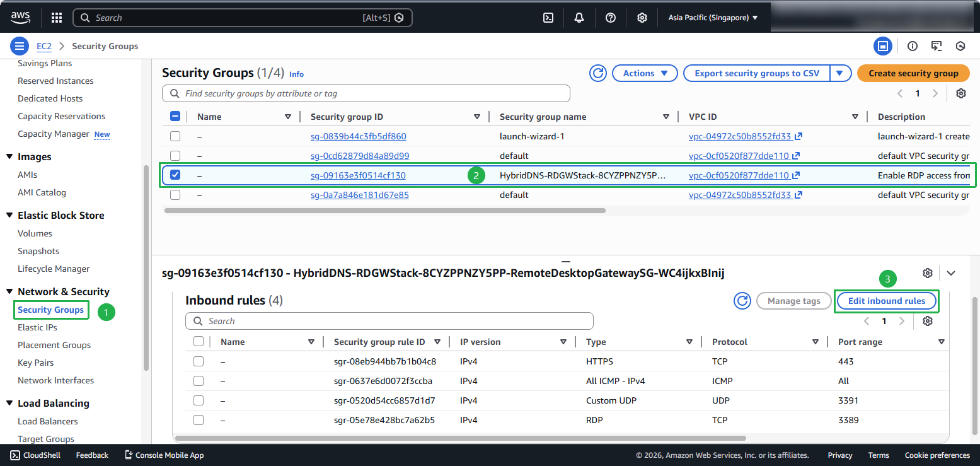980x466 pixels.
Task: Open the Actions dropdown
Action: (645, 73)
